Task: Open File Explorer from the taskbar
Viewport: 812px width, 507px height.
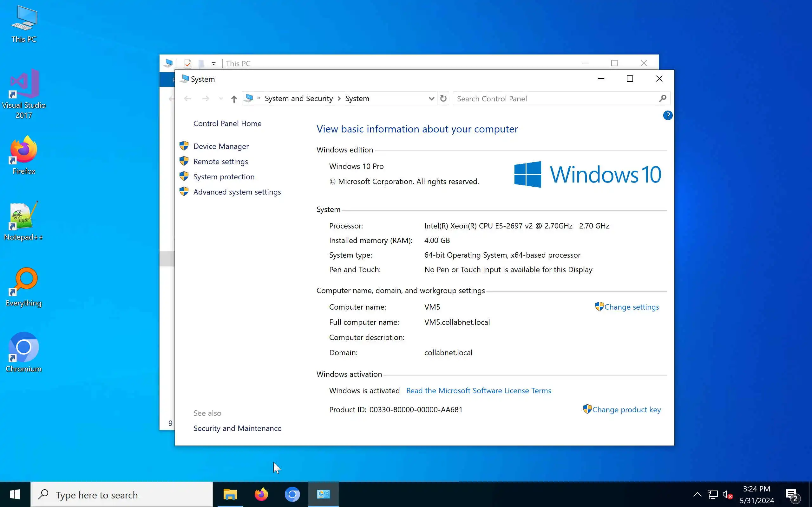Action: pyautogui.click(x=230, y=494)
